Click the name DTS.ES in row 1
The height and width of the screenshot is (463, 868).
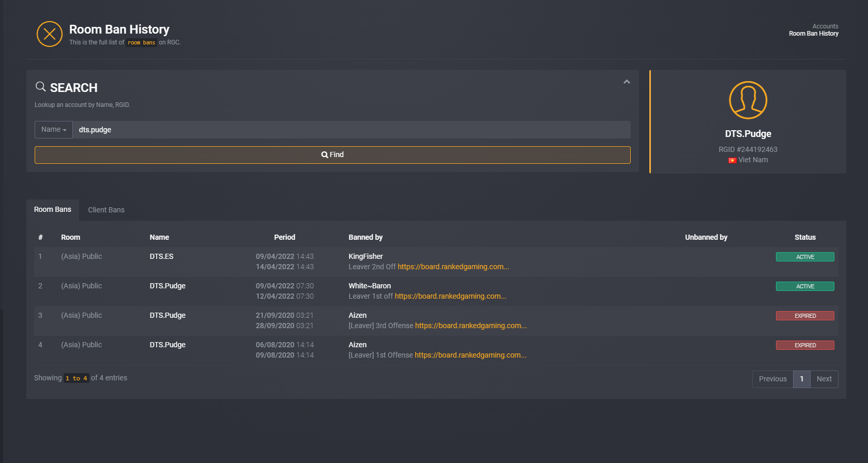[x=161, y=256]
